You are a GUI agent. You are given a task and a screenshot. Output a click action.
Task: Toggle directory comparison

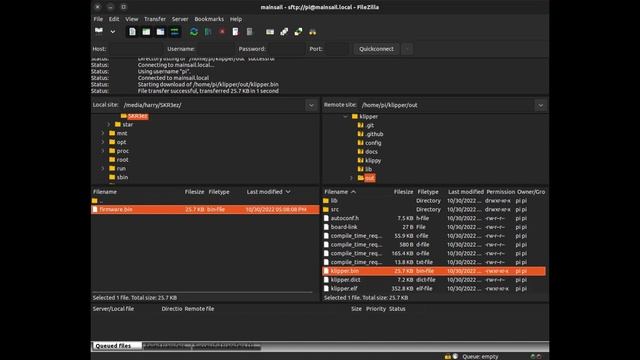coord(284,31)
